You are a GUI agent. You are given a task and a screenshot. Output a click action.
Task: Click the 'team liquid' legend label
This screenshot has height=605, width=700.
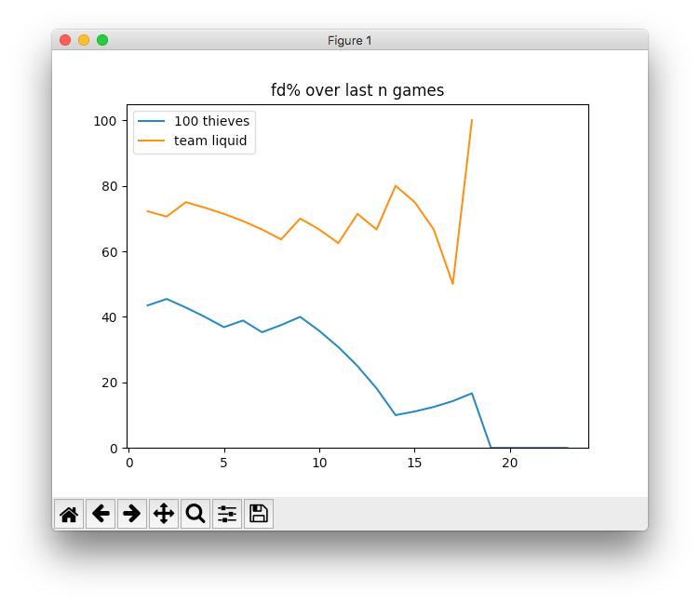pyautogui.click(x=210, y=141)
